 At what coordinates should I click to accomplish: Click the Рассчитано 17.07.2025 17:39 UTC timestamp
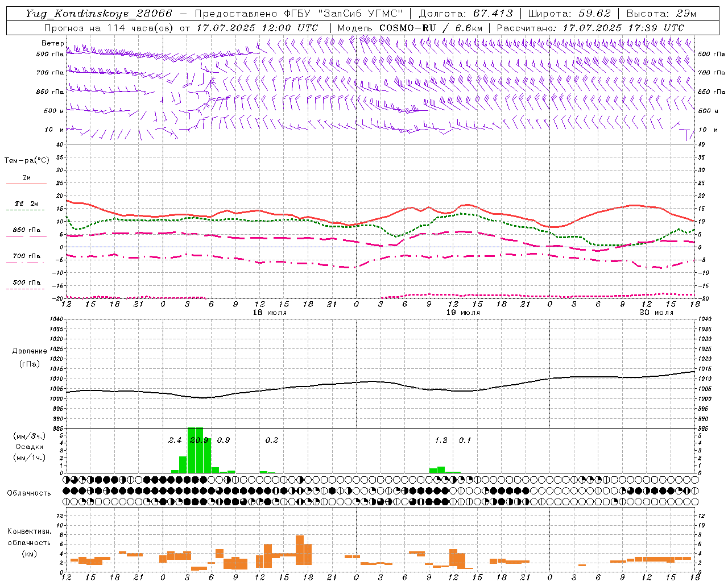pos(590,28)
